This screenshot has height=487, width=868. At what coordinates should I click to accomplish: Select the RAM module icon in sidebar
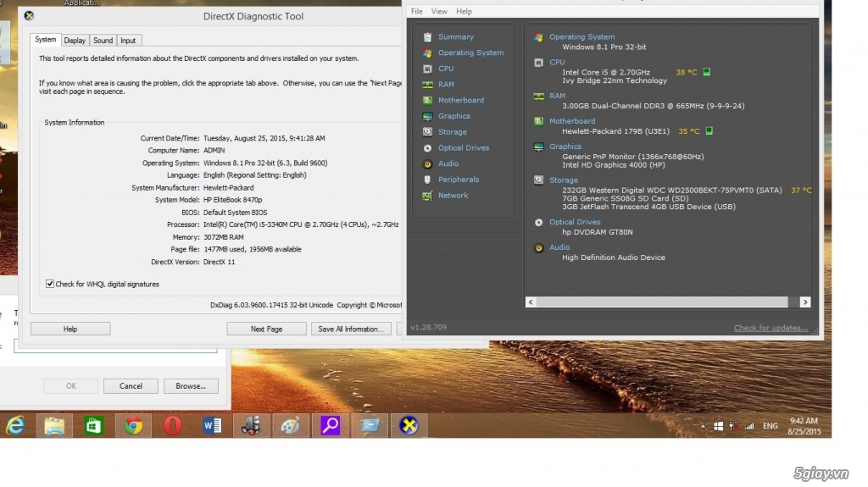[427, 85]
